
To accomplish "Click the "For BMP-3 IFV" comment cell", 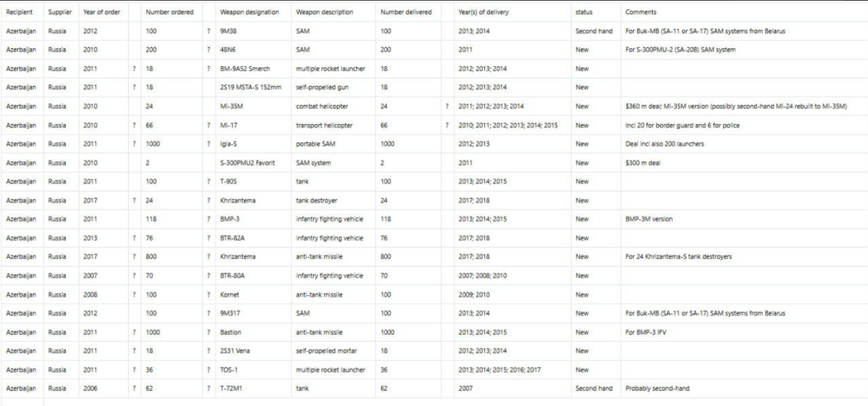I will (645, 332).
